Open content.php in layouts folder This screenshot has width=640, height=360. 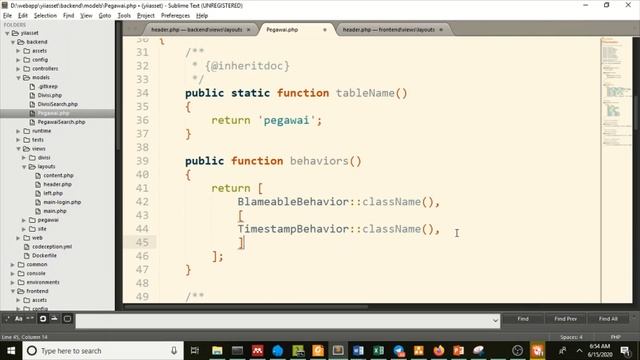point(58,176)
